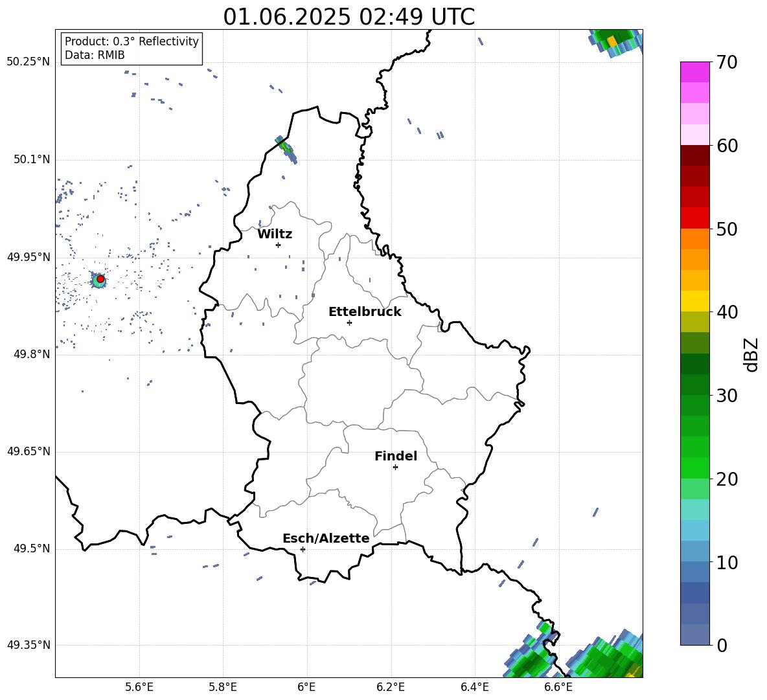Click the bright green colorbar segment at 20
The width and height of the screenshot is (767, 700).
pos(694,468)
